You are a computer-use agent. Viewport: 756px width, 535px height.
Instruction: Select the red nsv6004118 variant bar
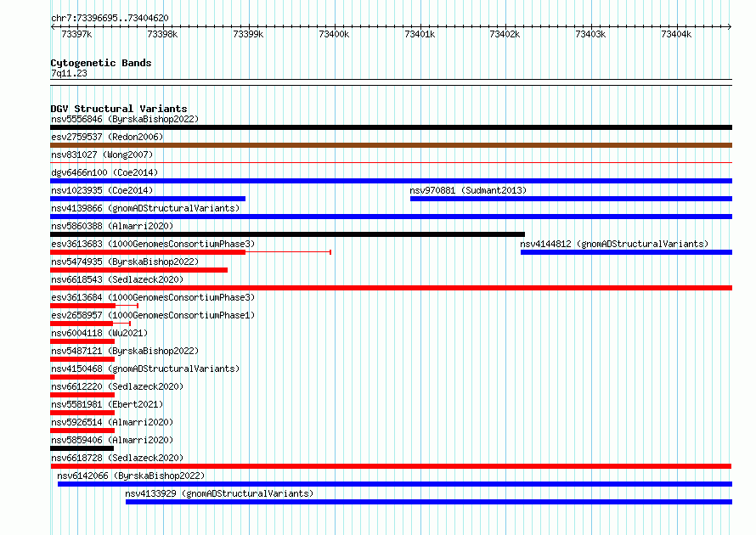click(82, 341)
